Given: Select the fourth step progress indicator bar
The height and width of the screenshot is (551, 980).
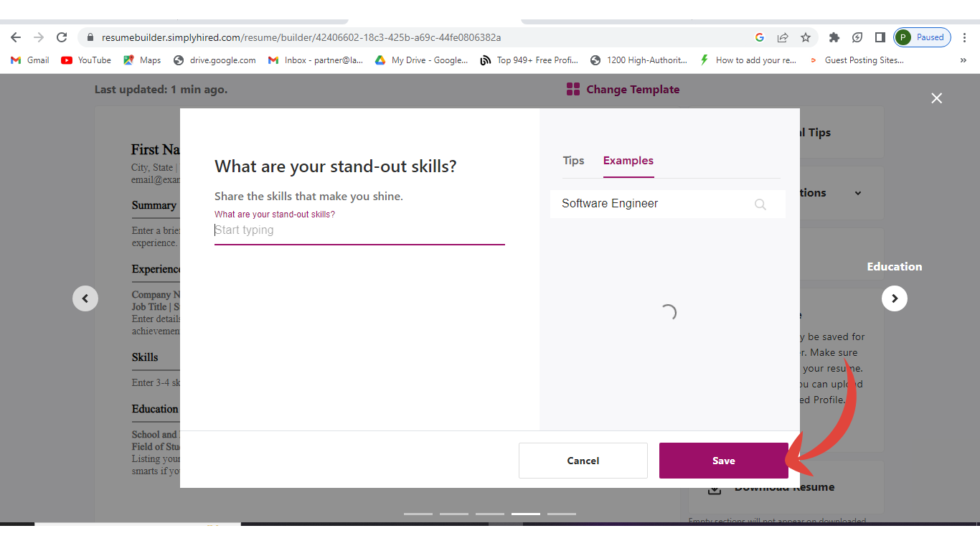Looking at the screenshot, I should (525, 514).
